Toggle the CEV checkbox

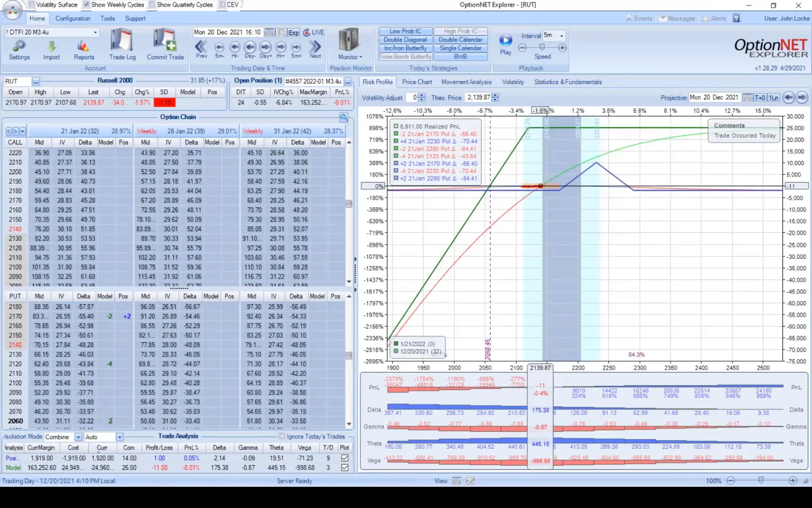[222, 5]
